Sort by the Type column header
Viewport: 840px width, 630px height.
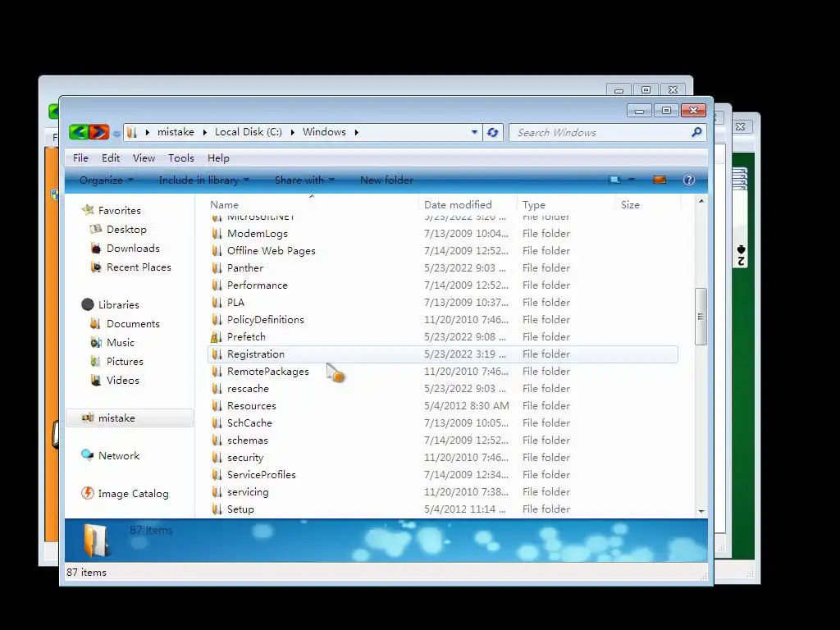566,204
